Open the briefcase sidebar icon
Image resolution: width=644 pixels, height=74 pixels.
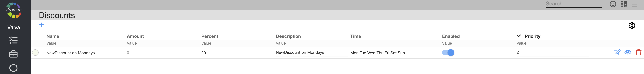13,54
